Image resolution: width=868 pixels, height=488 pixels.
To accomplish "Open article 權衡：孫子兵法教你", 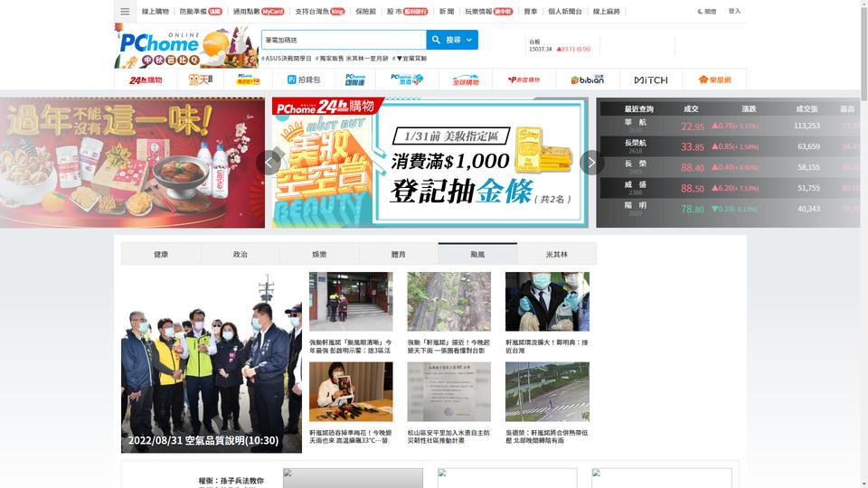I will coord(231,481).
